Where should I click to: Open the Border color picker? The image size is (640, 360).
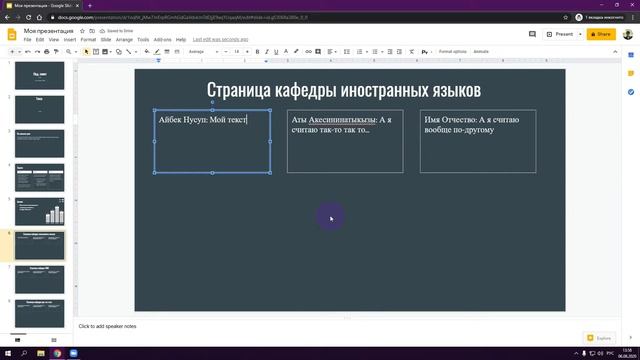(x=157, y=52)
